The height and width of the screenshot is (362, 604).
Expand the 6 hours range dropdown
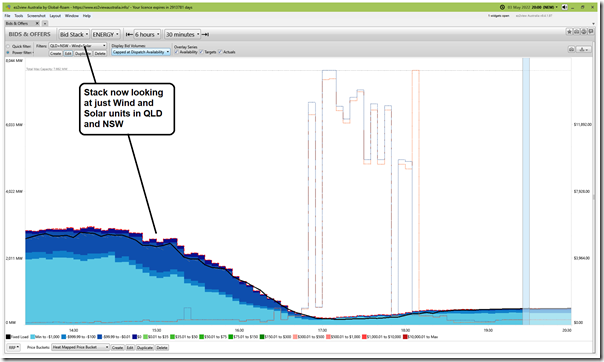click(x=147, y=34)
